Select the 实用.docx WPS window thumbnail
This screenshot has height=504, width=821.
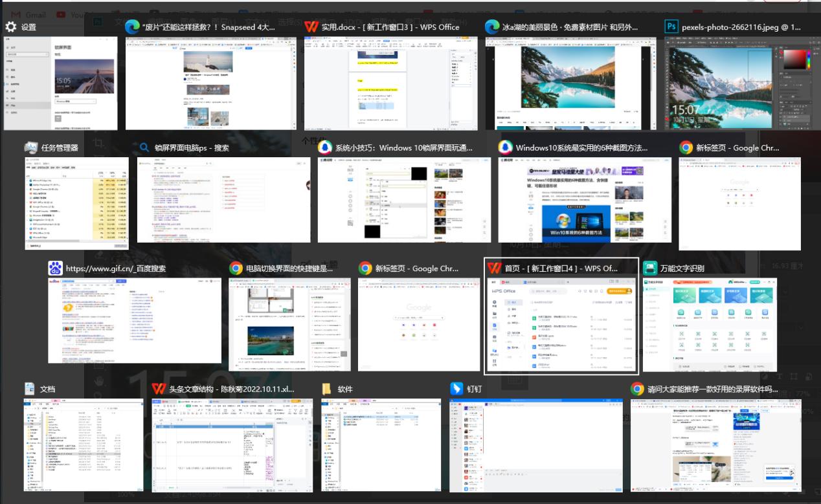click(391, 83)
